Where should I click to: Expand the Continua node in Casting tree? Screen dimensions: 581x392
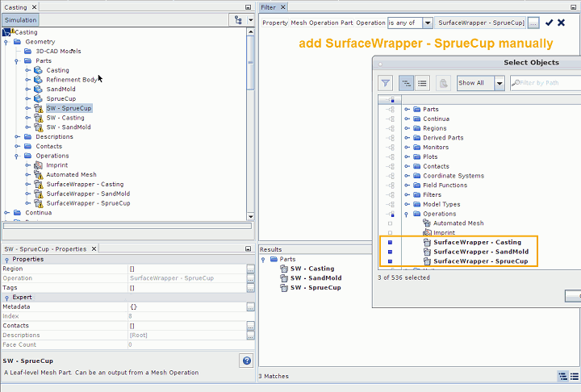[x=7, y=213]
